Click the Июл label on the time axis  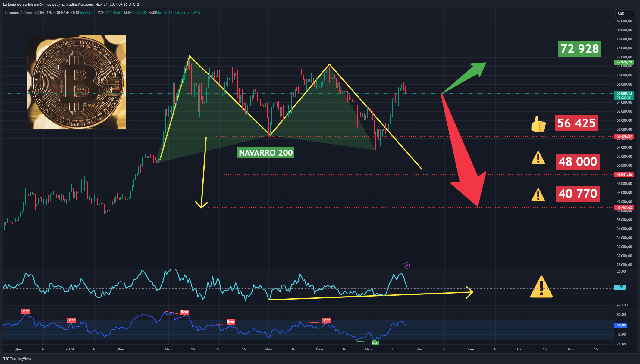click(x=369, y=349)
